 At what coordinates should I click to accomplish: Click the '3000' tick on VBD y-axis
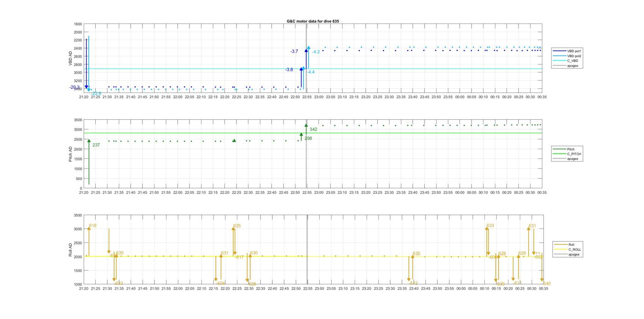(x=78, y=72)
